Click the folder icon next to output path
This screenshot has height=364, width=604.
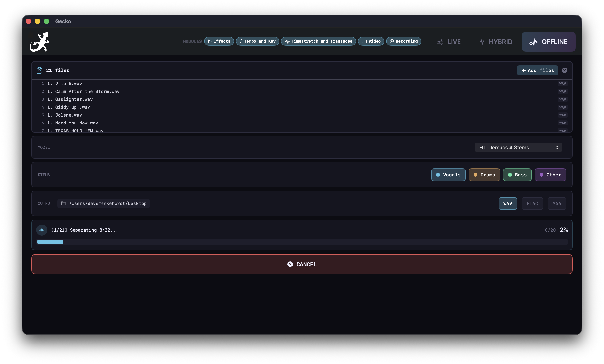[x=63, y=203]
